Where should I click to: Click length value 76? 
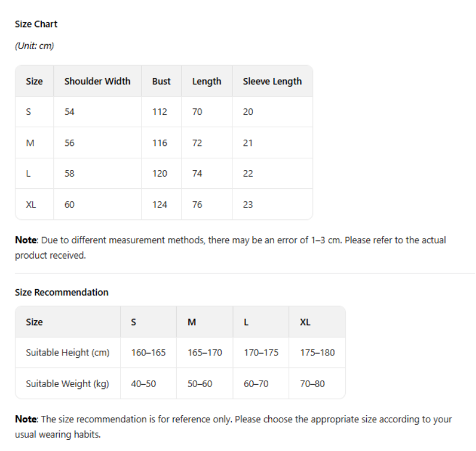point(197,205)
